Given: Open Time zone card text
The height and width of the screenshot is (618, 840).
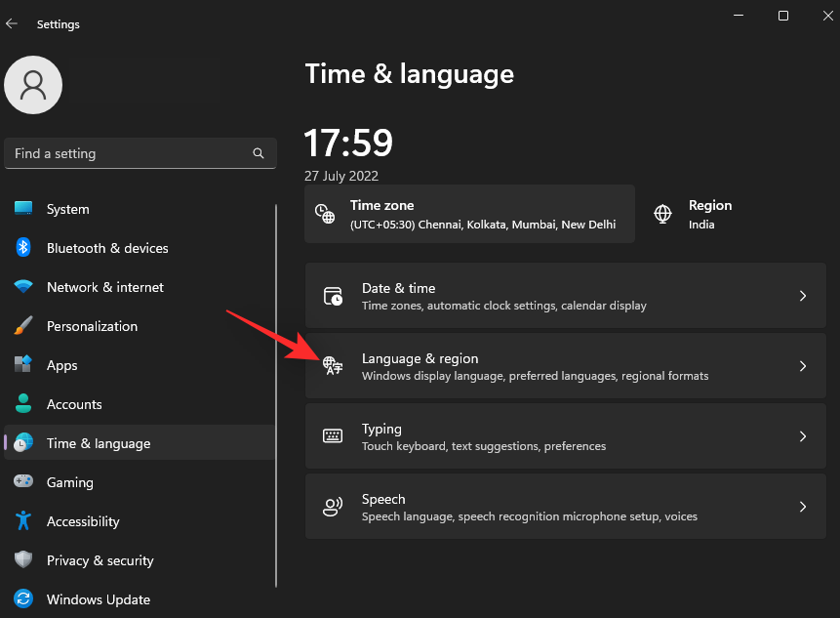Looking at the screenshot, I should click(483, 215).
